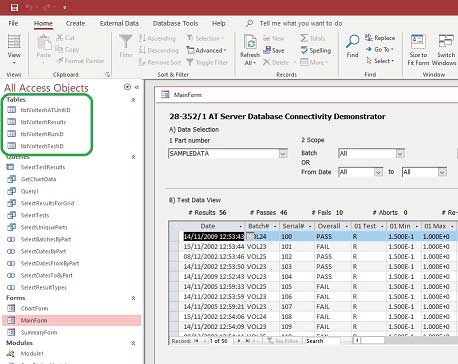Open the From Date combo box arrow
Image resolution: width=458 pixels, height=364 pixels.
coord(378,172)
